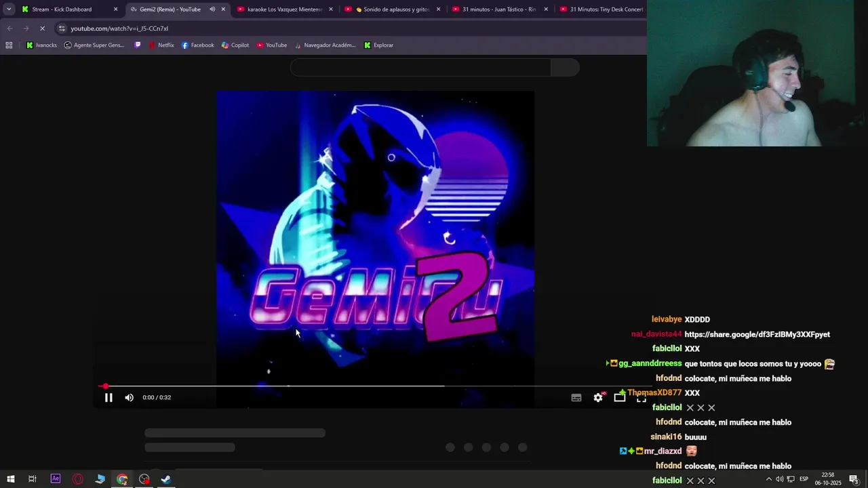Open the Ivanocks bookmark

click(41, 45)
